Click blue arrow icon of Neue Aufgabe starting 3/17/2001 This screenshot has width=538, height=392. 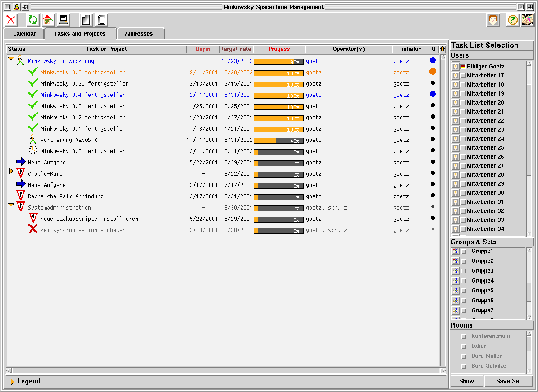(21, 184)
